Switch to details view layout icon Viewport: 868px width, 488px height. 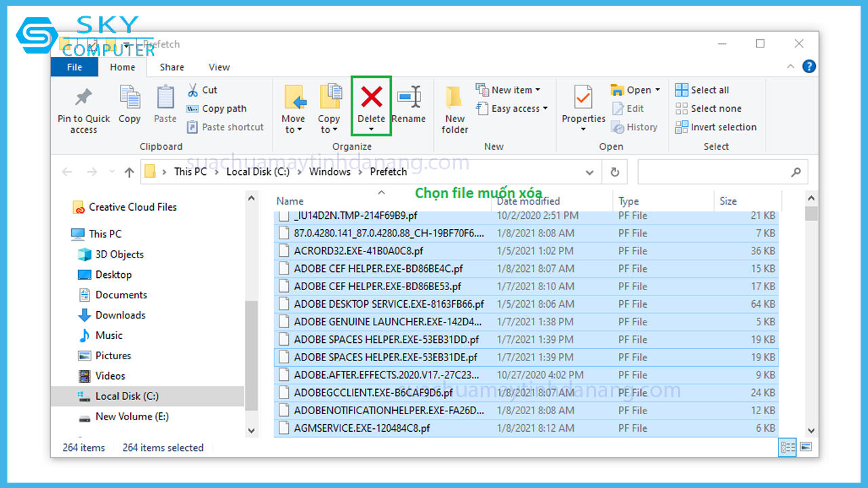pyautogui.click(x=788, y=447)
